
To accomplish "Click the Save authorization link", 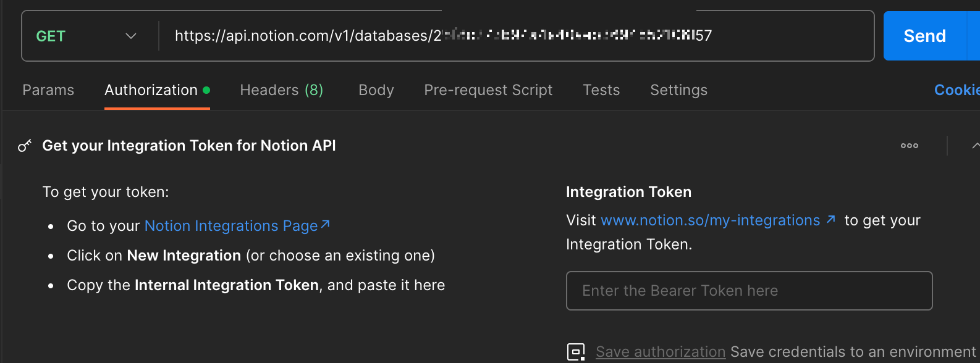I will click(661, 352).
